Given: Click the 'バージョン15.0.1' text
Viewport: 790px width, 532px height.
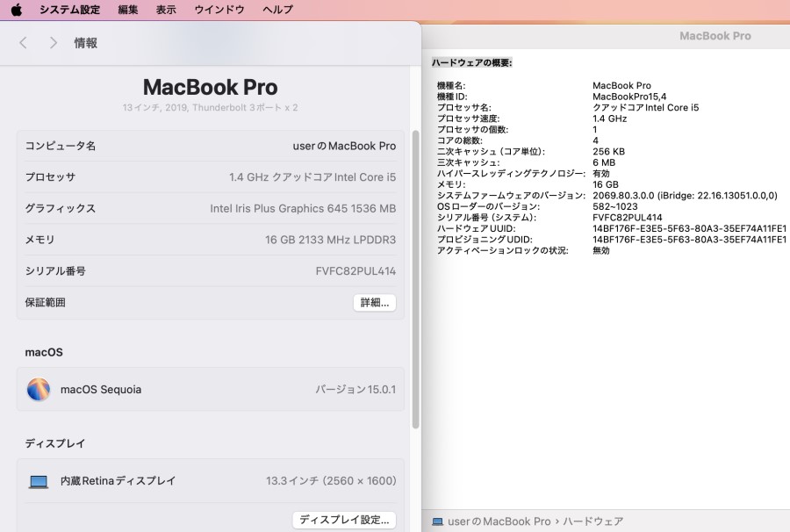Looking at the screenshot, I should [355, 390].
